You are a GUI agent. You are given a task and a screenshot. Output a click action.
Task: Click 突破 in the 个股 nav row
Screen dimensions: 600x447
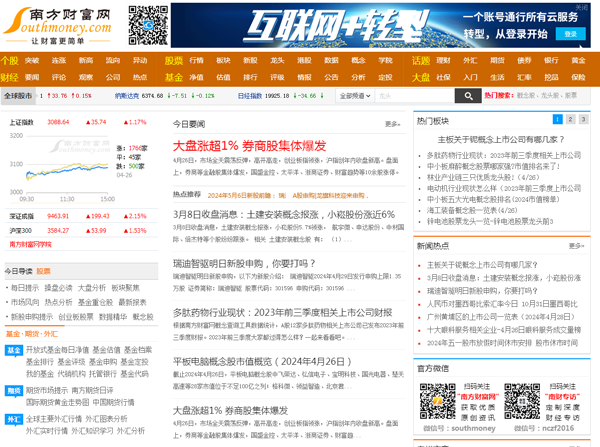[32, 60]
